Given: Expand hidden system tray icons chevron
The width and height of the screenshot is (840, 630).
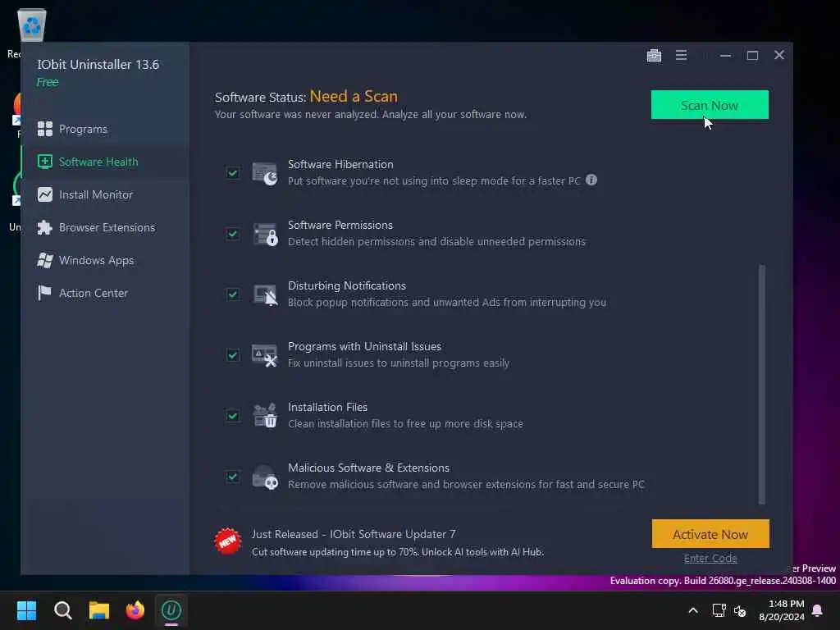Looking at the screenshot, I should [x=692, y=610].
